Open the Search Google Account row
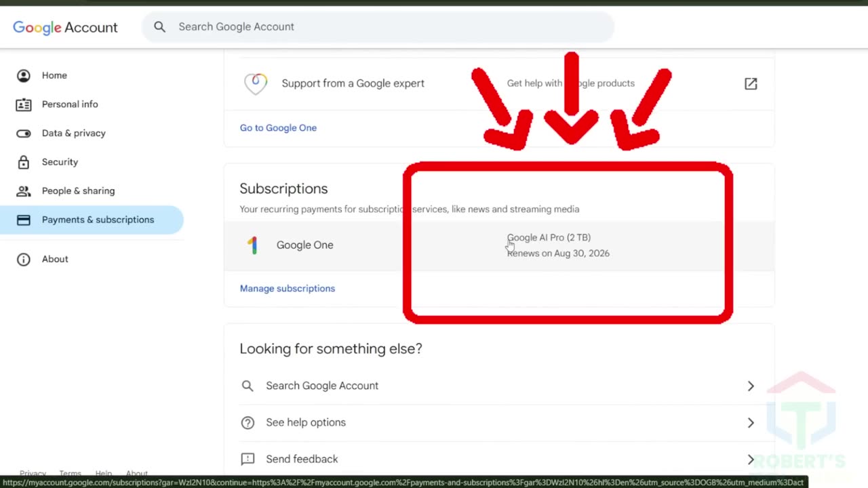868x488 pixels. (x=499, y=386)
